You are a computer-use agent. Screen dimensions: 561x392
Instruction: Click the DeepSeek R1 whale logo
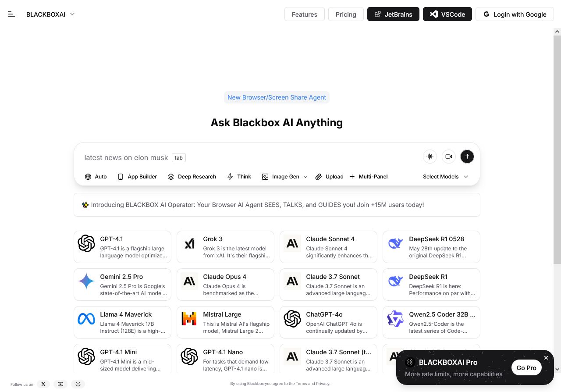click(395, 281)
